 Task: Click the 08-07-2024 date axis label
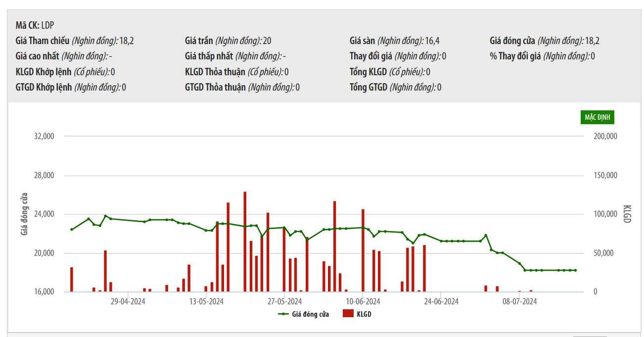point(519,301)
